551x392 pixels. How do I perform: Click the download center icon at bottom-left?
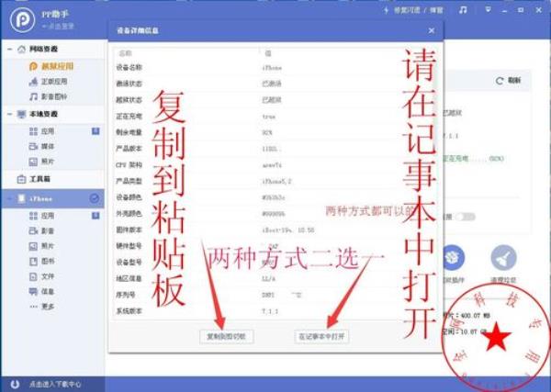pyautogui.click(x=15, y=384)
